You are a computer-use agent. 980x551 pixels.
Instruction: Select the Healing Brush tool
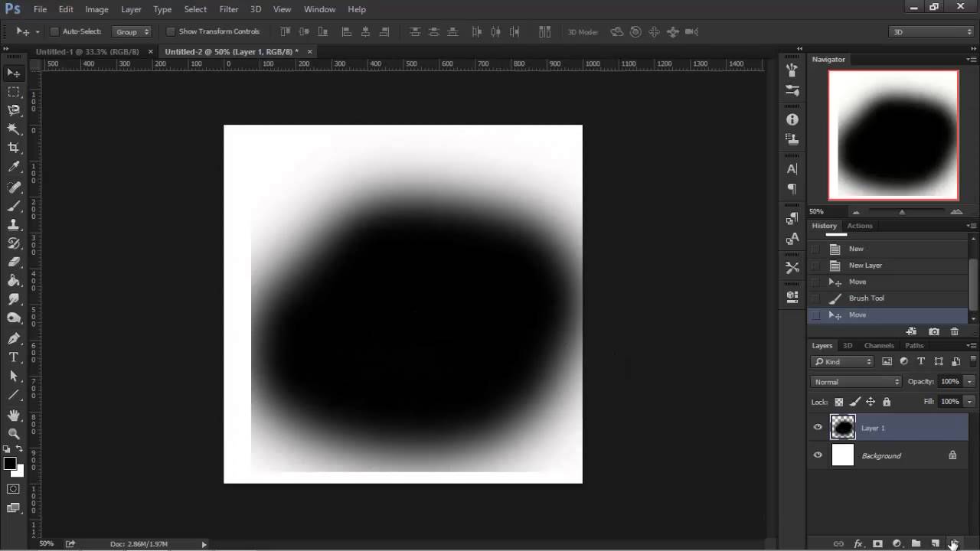point(14,187)
